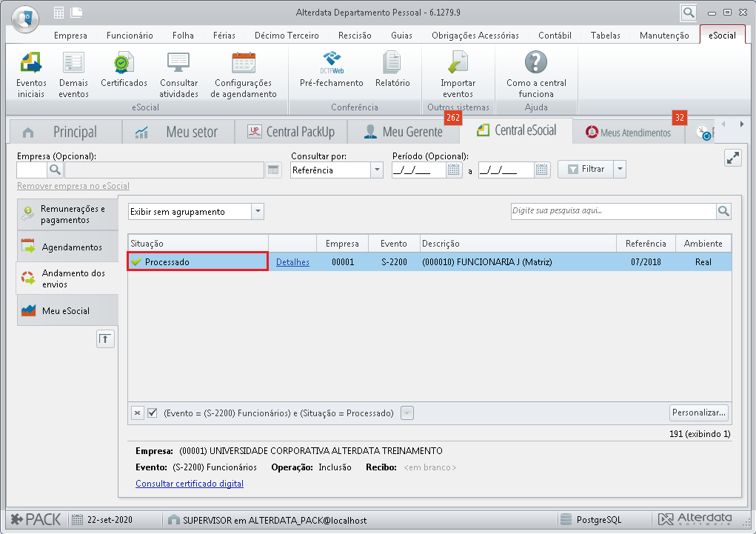This screenshot has width=756, height=534.
Task: Toggle the active filter checkbox
Action: (153, 413)
